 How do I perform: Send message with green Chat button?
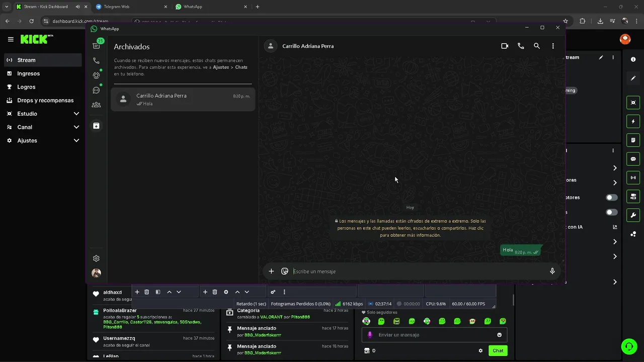pos(498,350)
